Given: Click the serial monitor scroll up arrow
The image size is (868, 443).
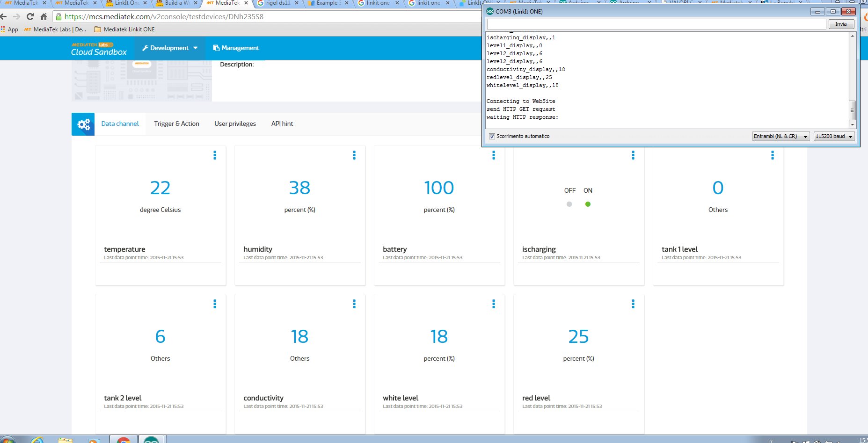Looking at the screenshot, I should click(x=852, y=36).
